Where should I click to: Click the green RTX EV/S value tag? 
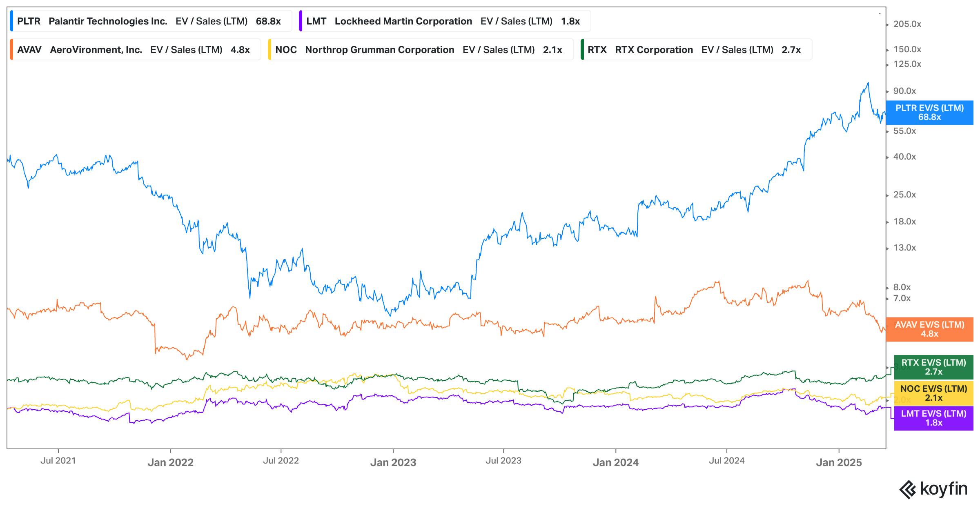[933, 367]
